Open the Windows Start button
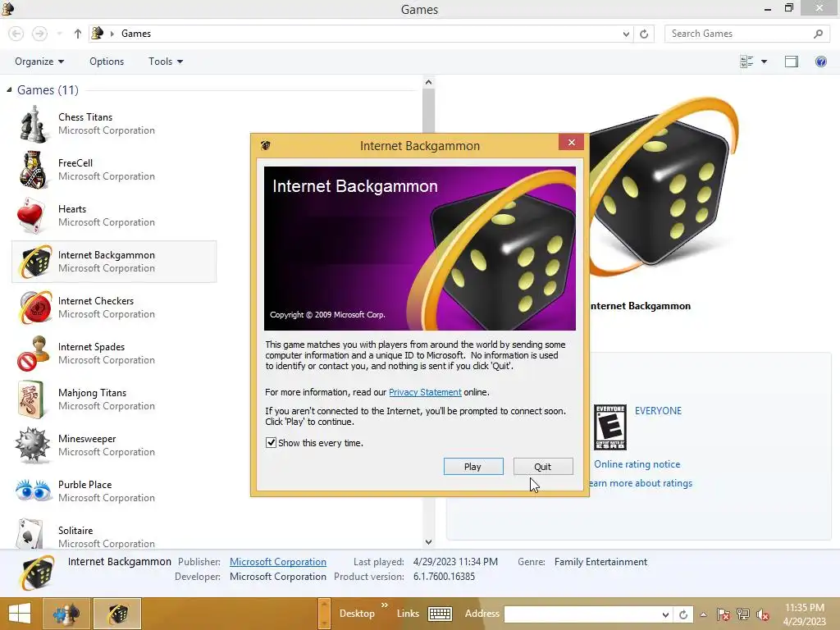The image size is (840, 630). point(20,614)
